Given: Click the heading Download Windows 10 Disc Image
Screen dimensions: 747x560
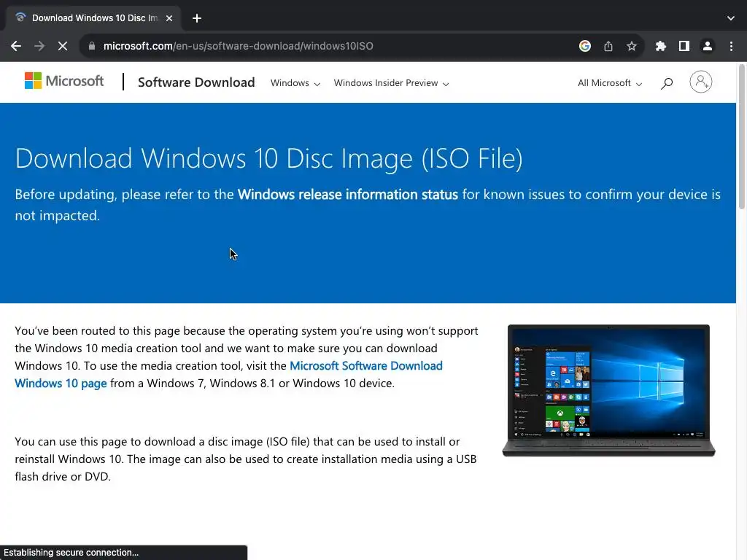Looking at the screenshot, I should [x=268, y=158].
